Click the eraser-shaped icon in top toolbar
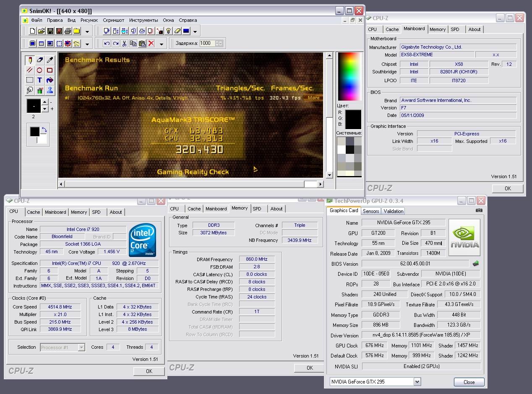 (x=177, y=31)
